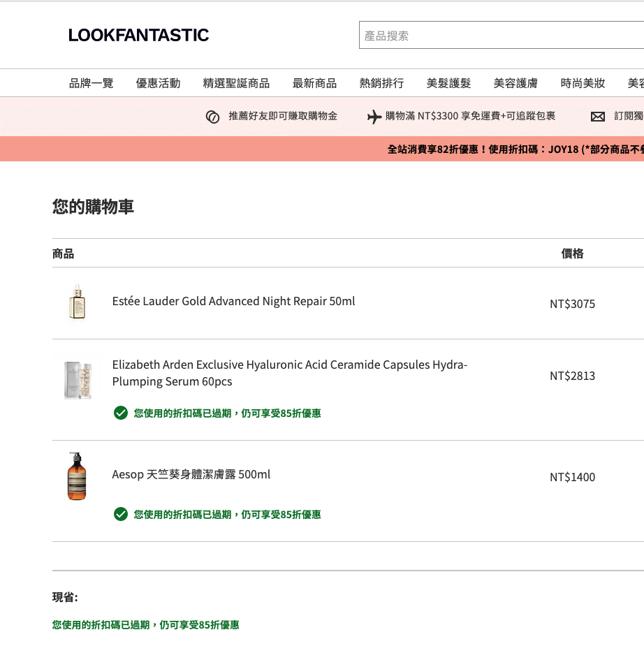Click the envelope subscribe icon
The height and width of the screenshot is (646, 644).
coord(598,117)
